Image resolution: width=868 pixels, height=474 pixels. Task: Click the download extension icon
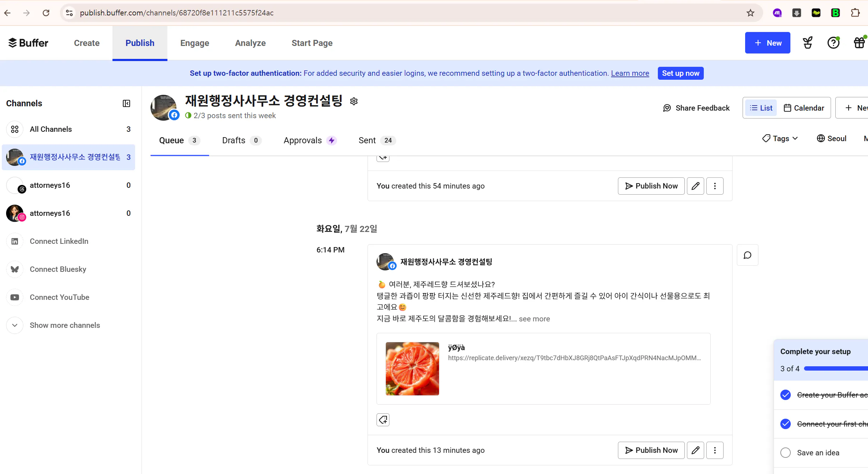click(797, 13)
